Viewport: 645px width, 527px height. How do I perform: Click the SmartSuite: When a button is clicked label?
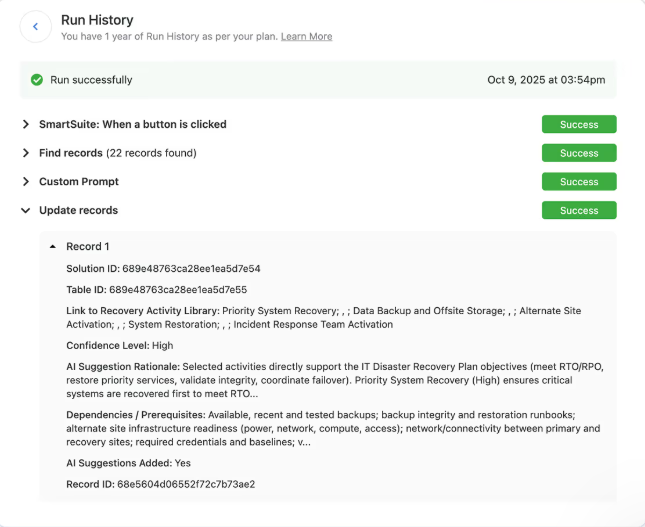(x=132, y=124)
